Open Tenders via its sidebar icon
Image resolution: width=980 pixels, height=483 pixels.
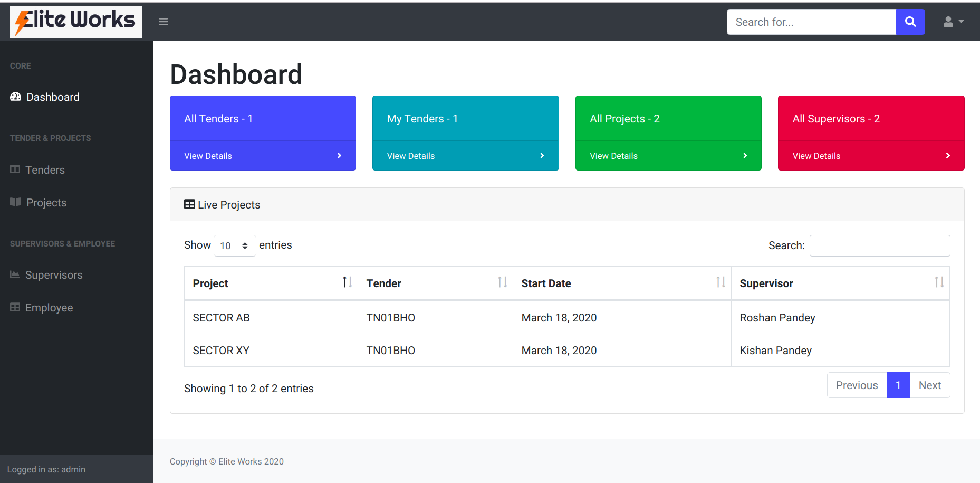(x=15, y=169)
